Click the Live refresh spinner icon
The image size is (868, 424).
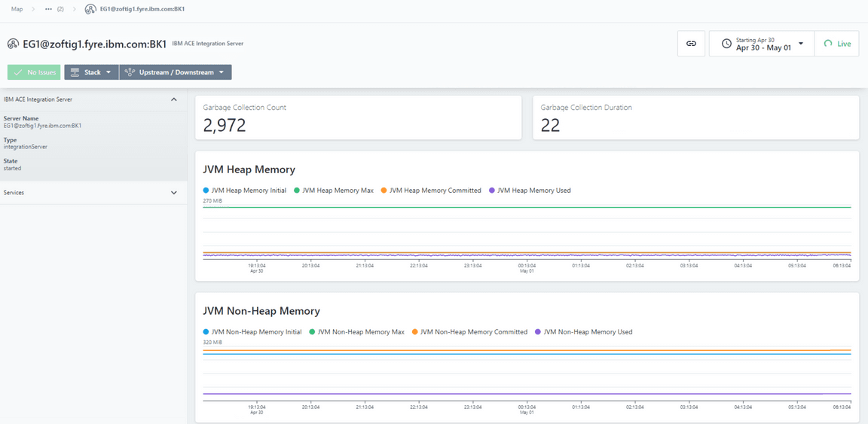point(828,44)
